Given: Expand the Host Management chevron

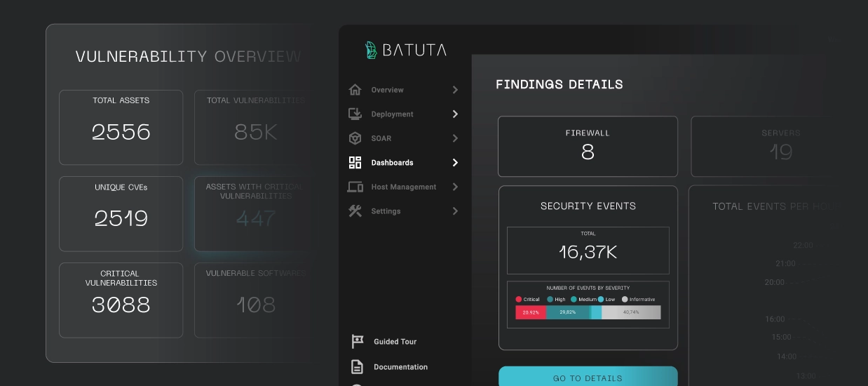Looking at the screenshot, I should pyautogui.click(x=455, y=187).
